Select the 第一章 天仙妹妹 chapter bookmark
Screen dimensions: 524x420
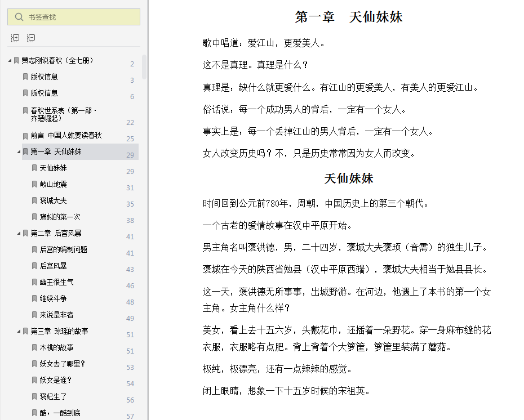56,151
